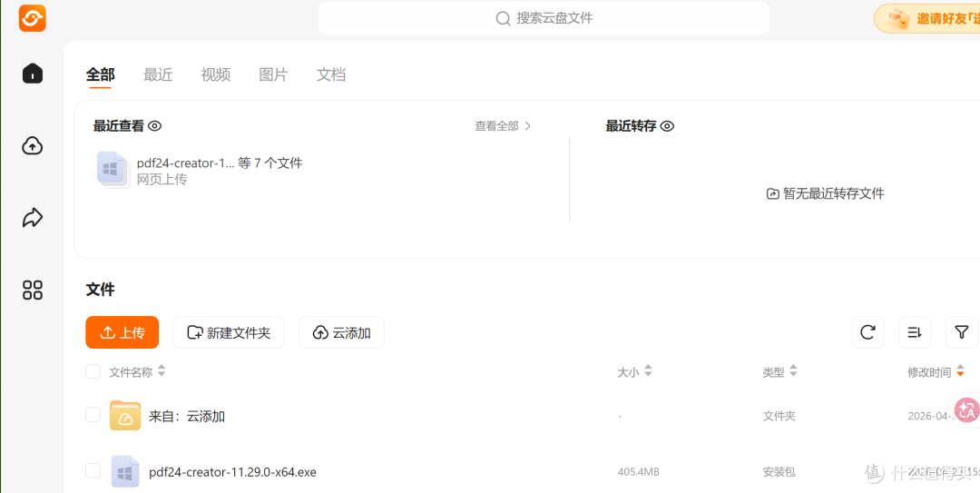980x493 pixels.
Task: Sort by 文件名称 column arrows
Action: click(x=162, y=371)
